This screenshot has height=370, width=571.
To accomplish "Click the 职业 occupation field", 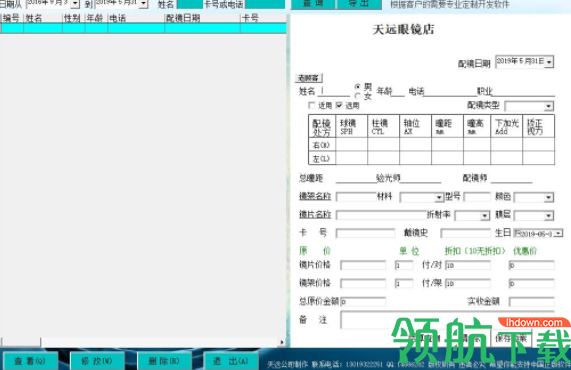I will tap(524, 91).
